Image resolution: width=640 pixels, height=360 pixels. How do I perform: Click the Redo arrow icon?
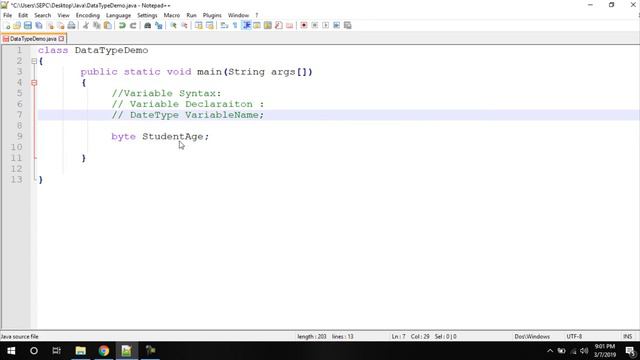click(x=133, y=25)
